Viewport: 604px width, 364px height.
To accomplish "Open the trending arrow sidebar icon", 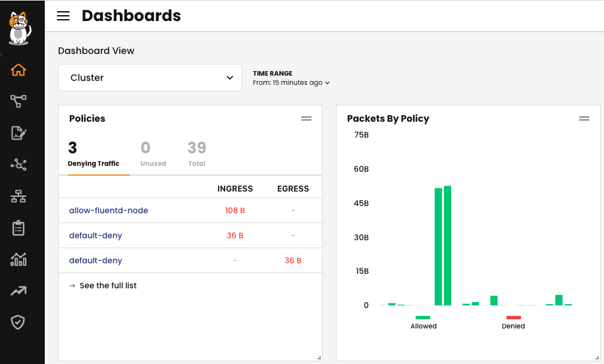I will coord(18,291).
